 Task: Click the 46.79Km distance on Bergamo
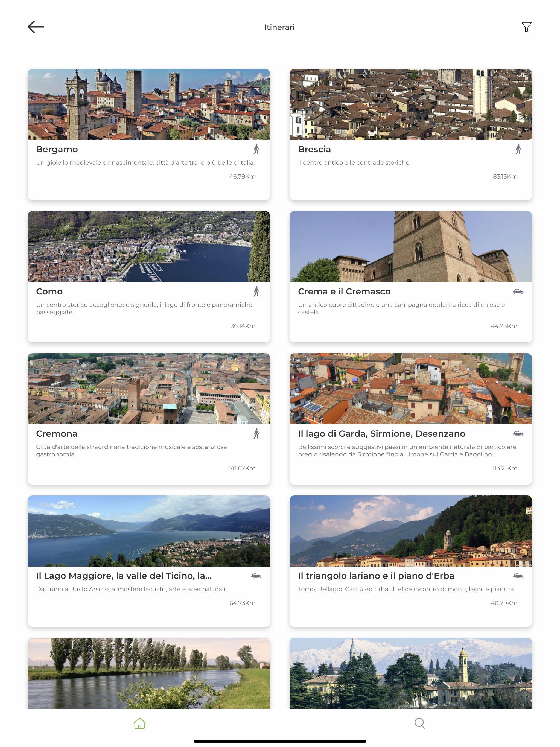(242, 176)
